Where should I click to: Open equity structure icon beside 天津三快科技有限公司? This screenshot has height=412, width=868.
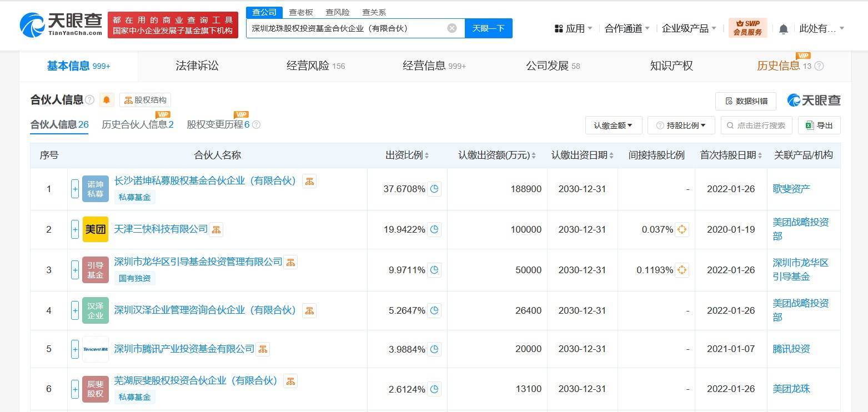click(x=216, y=229)
